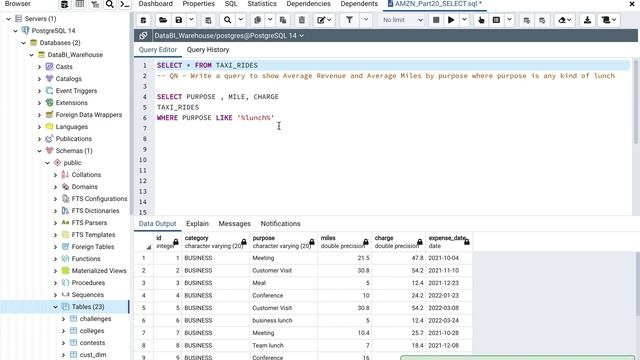Open the Macros icon menu
Viewport: 640px width, 360px height.
pyautogui.click(x=609, y=20)
